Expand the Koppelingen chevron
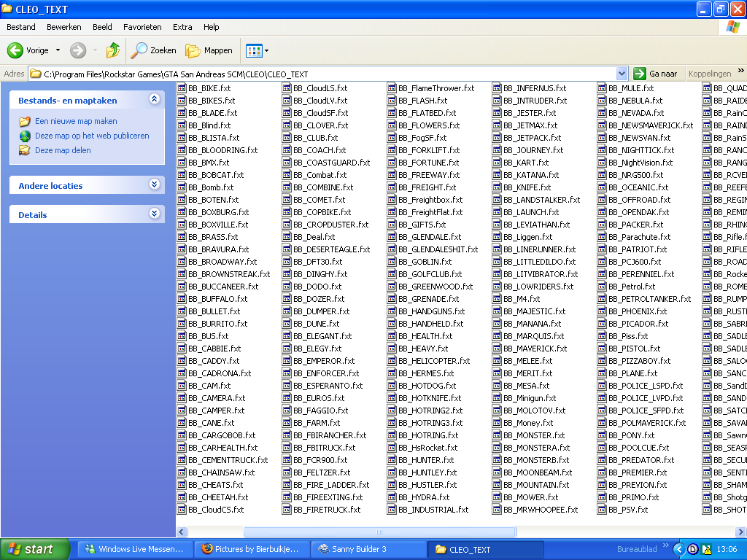747x560 pixels. tap(741, 71)
